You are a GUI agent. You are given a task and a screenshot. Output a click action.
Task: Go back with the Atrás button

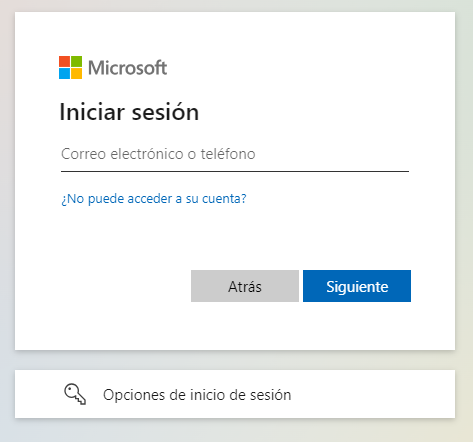pos(245,286)
